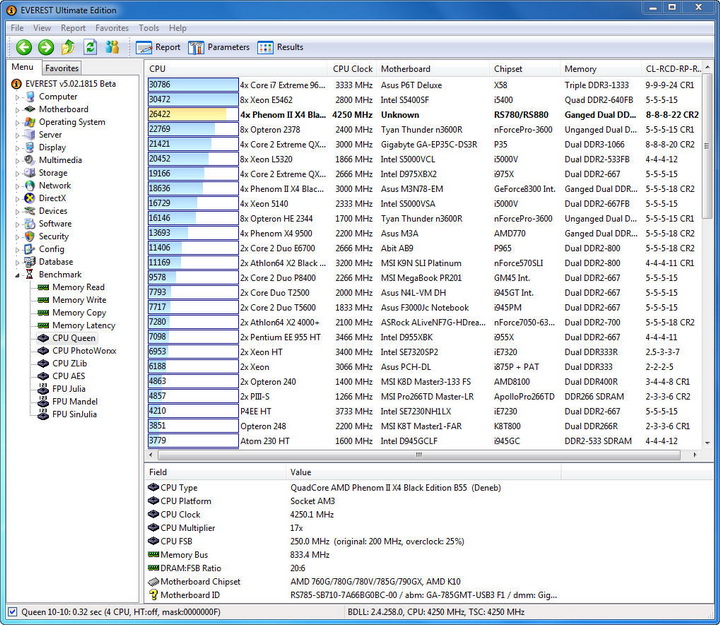Select the Operating System Windows-flag icon
Viewport: 720px width, 625px height.
coord(30,122)
